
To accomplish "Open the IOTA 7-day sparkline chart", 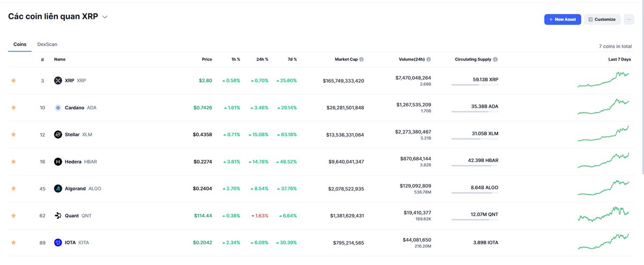I will click(x=604, y=241).
